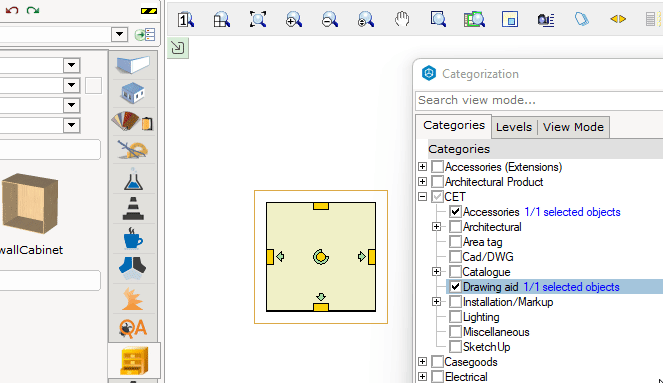Open the drafting compass tools icon
This screenshot has width=663, height=383.
coord(133,150)
